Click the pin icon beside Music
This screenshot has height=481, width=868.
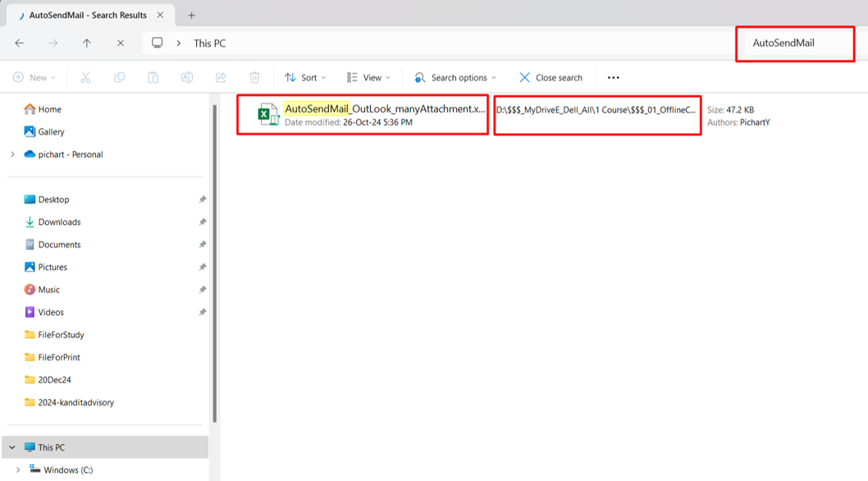pos(203,290)
